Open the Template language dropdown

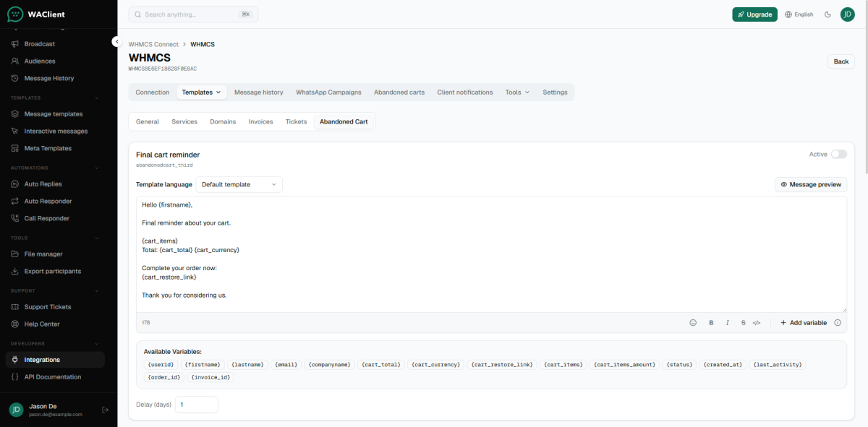(x=239, y=184)
